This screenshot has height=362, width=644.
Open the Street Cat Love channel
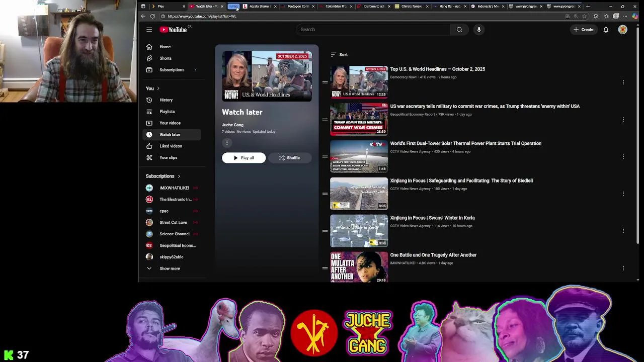click(171, 223)
